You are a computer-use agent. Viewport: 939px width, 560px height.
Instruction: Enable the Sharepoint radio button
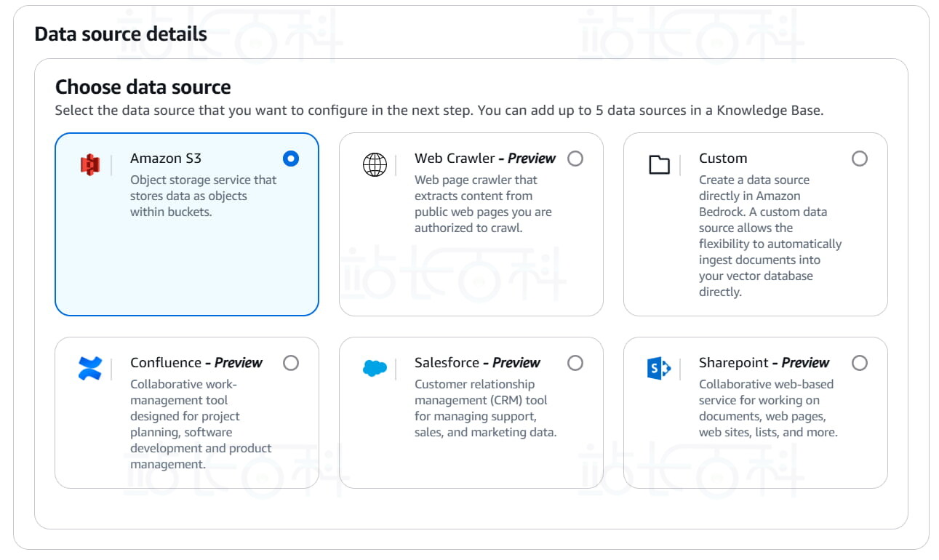point(860,363)
